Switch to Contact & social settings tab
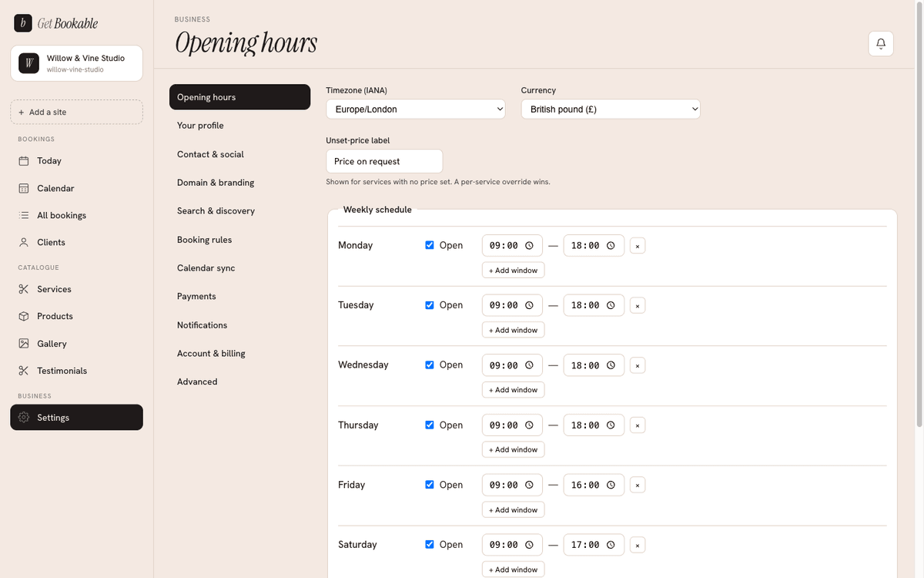Screen dimensions: 924x578 [239, 154]
